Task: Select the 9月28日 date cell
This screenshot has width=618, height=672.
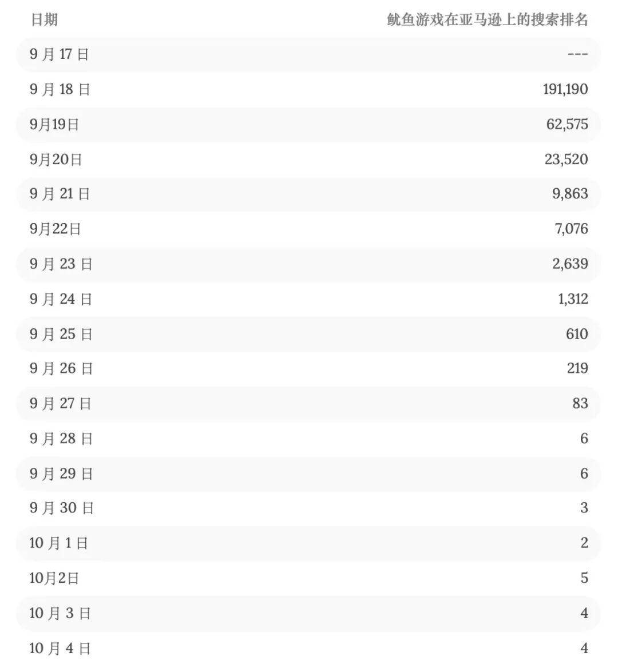Action: [61, 439]
